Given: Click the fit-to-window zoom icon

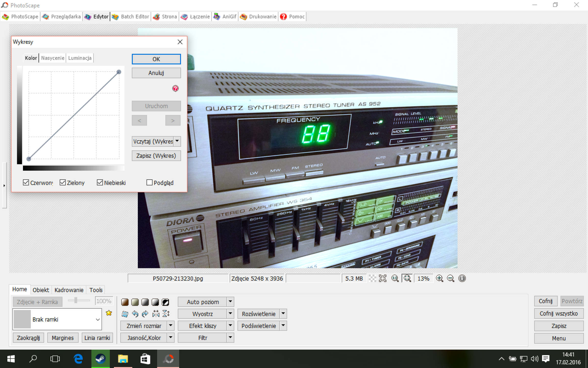Looking at the screenshot, I should [407, 278].
